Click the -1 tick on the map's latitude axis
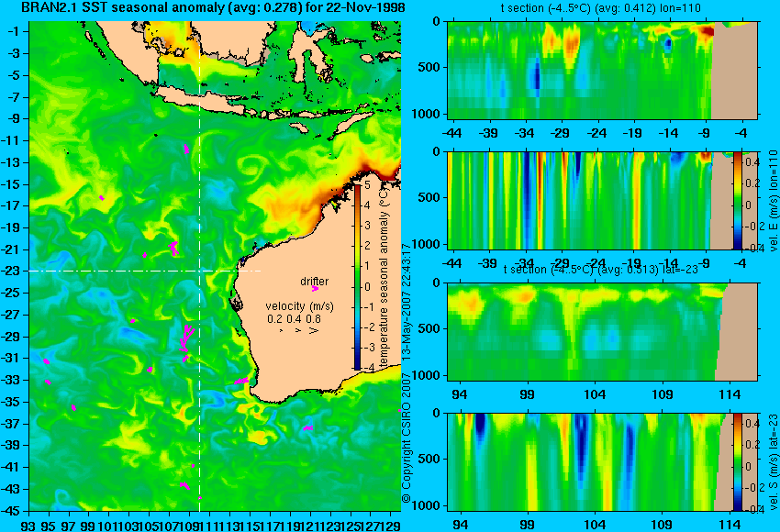The width and height of the screenshot is (780, 532). point(16,31)
